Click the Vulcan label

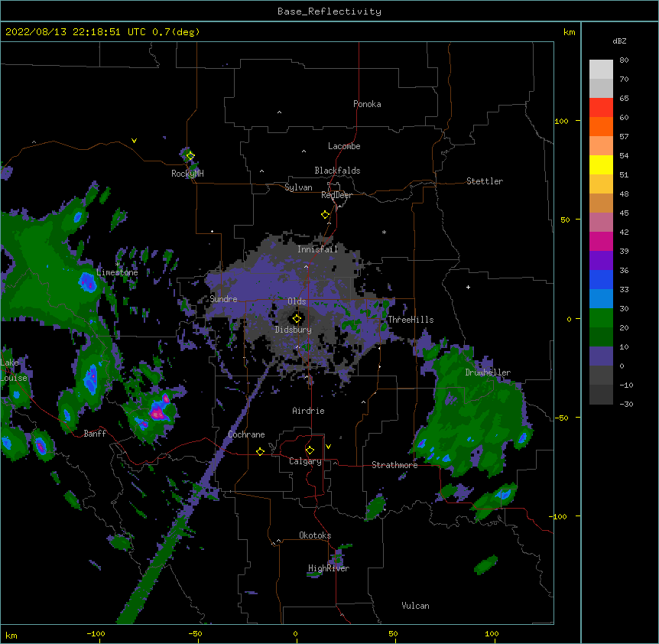tap(415, 606)
